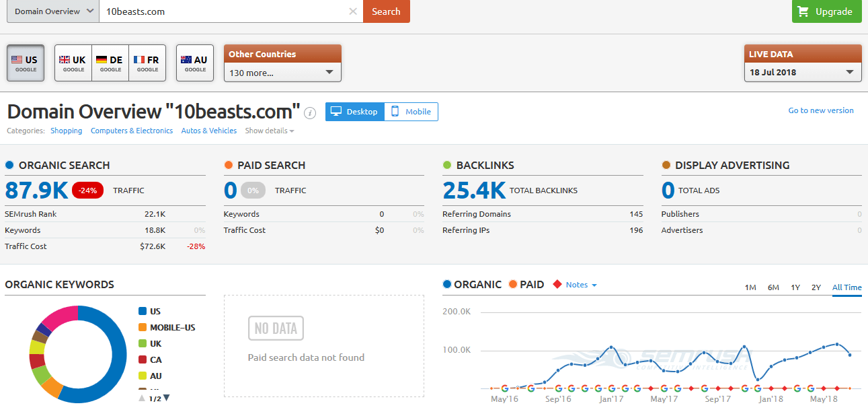Click the NO DATA placeholder box label
This screenshot has width=868, height=416.
coord(276,328)
